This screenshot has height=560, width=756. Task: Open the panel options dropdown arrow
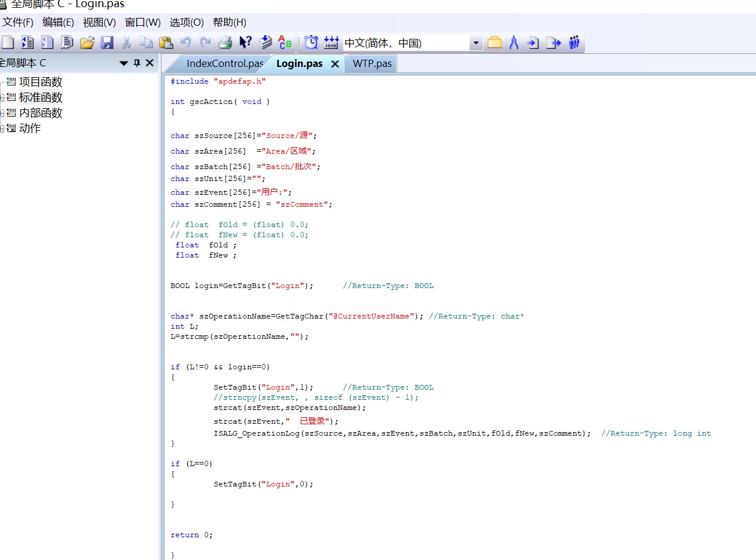[124, 63]
